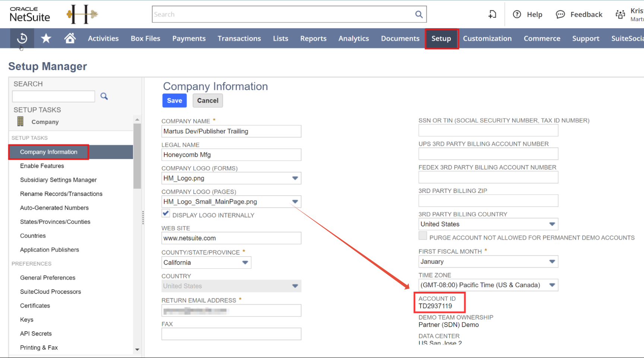Click the Setup Manager search magnifier

pyautogui.click(x=104, y=96)
